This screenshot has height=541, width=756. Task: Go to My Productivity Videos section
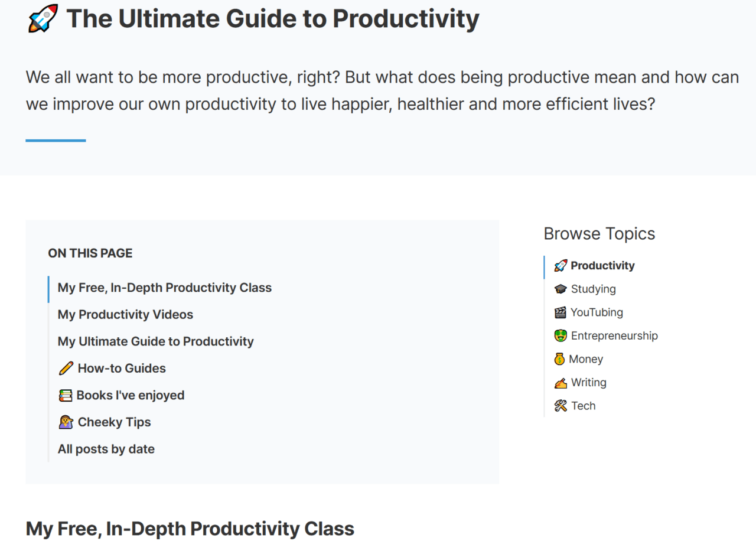[125, 315]
